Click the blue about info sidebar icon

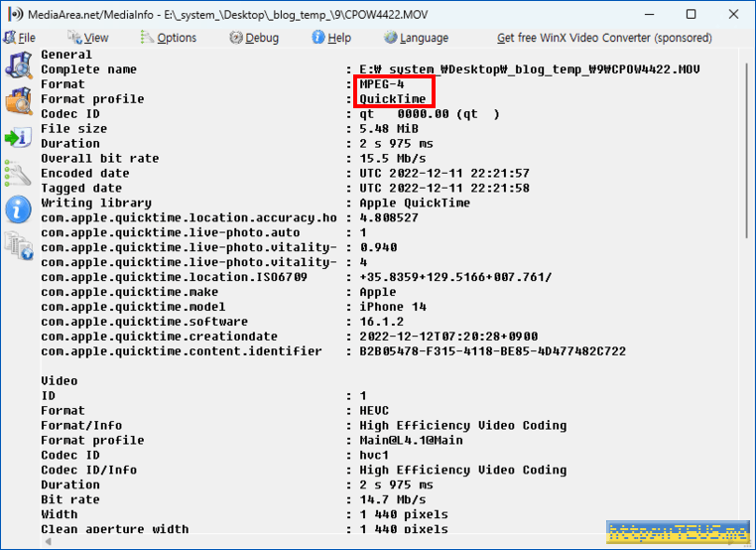18,209
